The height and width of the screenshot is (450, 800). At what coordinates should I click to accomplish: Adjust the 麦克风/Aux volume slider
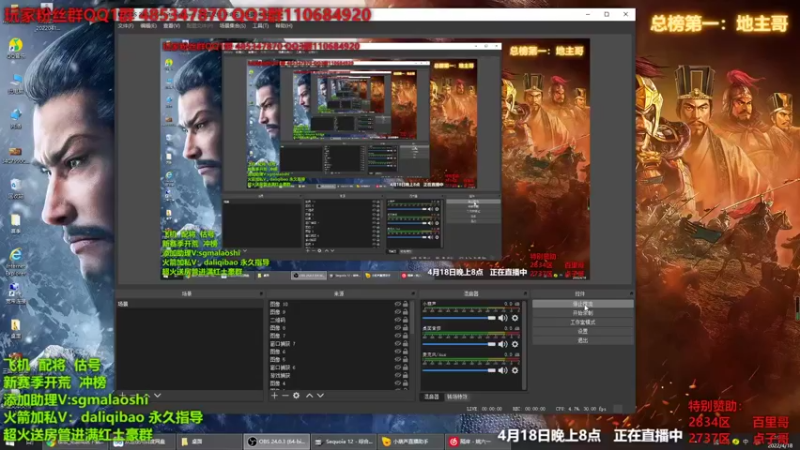[459, 370]
